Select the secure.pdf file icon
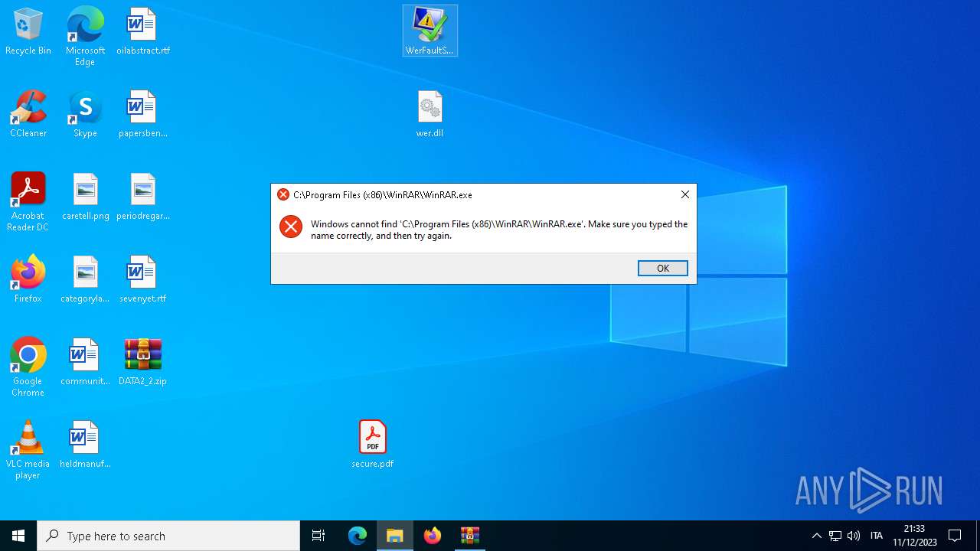 [x=373, y=445]
